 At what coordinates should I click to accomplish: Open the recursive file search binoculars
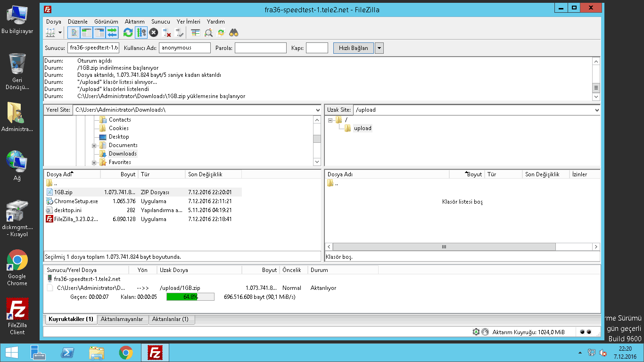[234, 33]
